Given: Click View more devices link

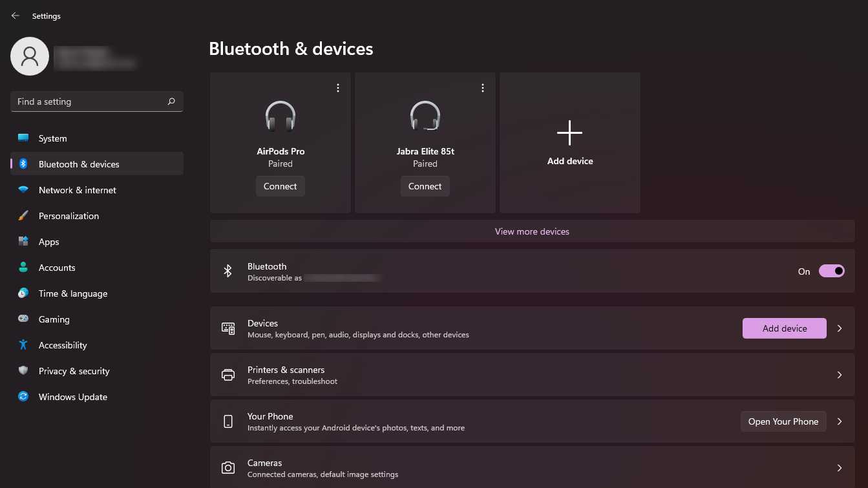Looking at the screenshot, I should tap(532, 231).
